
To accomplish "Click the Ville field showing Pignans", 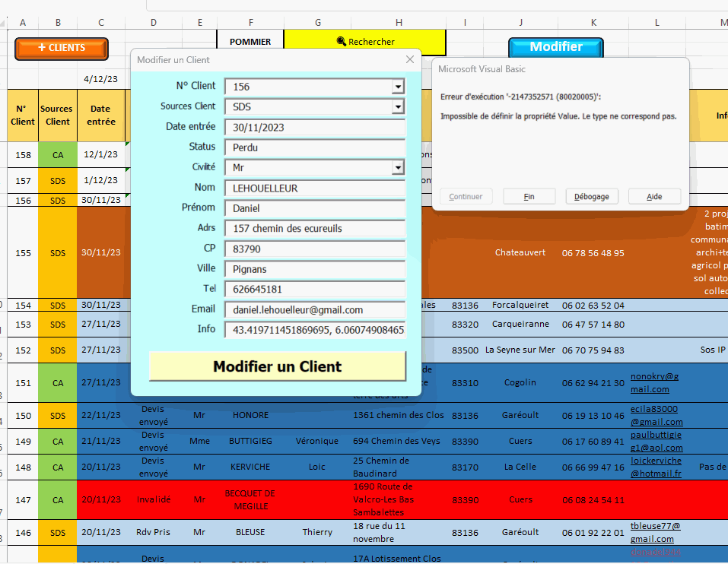I will point(315,269).
